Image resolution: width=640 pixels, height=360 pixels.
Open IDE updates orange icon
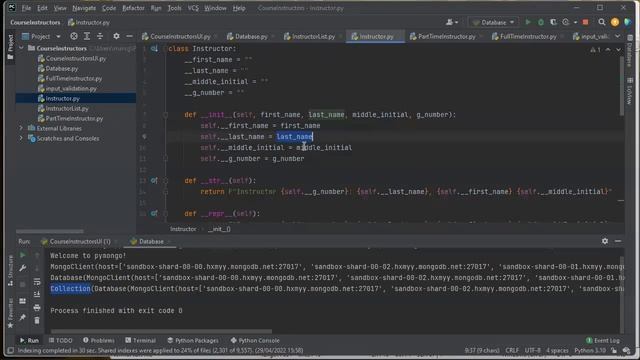coord(615,22)
